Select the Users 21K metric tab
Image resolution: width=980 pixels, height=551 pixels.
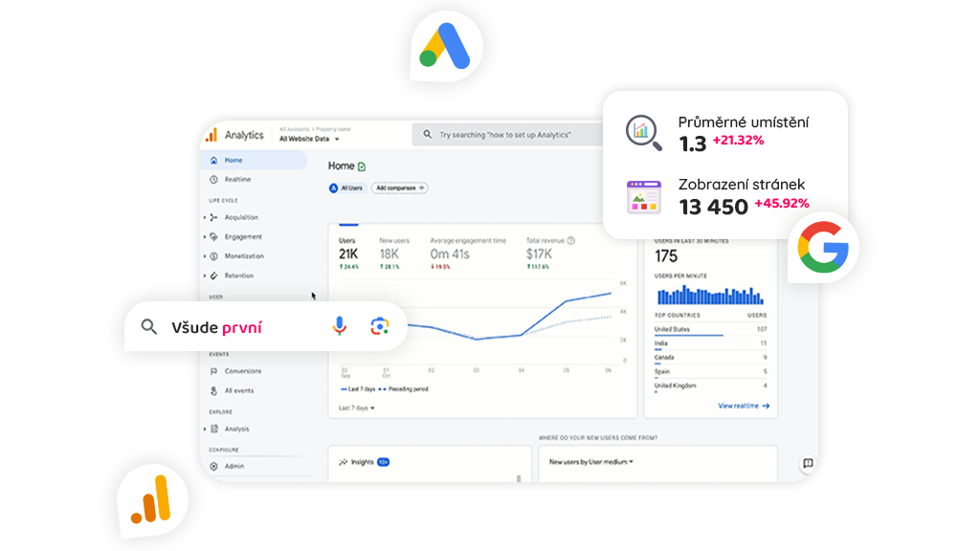348,253
